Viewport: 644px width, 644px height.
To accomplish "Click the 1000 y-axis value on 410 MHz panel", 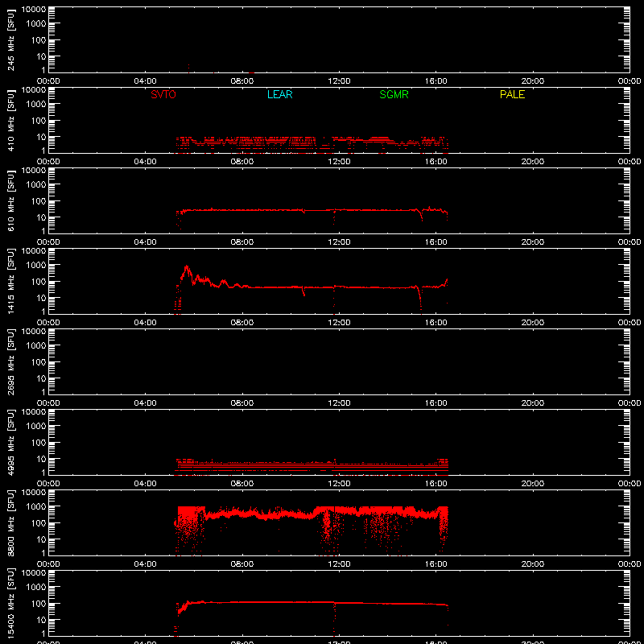I will click(x=36, y=105).
